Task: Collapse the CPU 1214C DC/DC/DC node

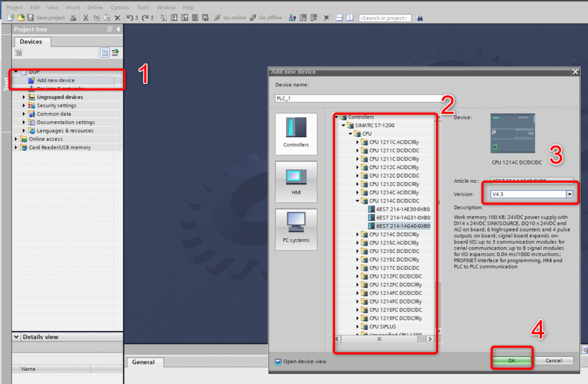Action: (357, 201)
